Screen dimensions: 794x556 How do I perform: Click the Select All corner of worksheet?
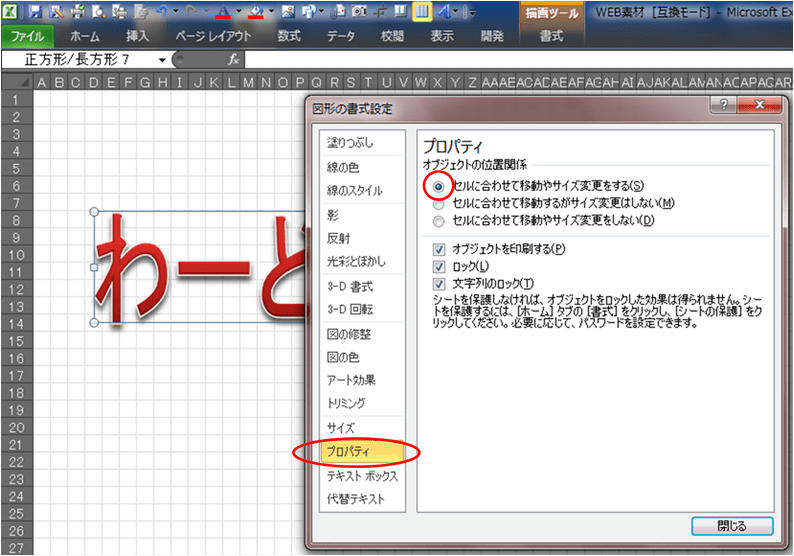coord(17,82)
